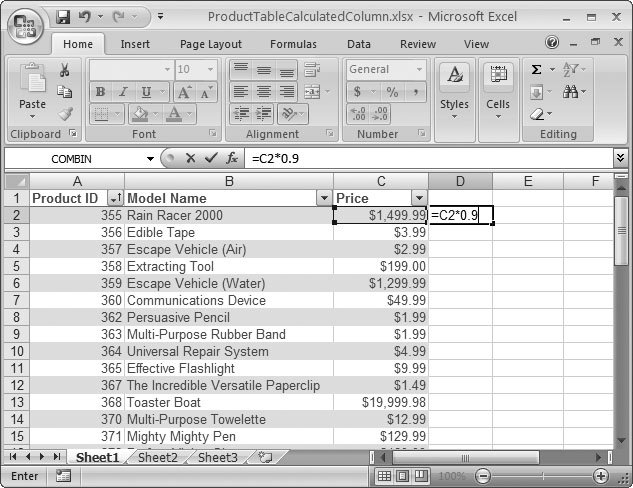Insert a new worksheet tab
Viewport: 633px width, 488px height.
(x=265, y=458)
